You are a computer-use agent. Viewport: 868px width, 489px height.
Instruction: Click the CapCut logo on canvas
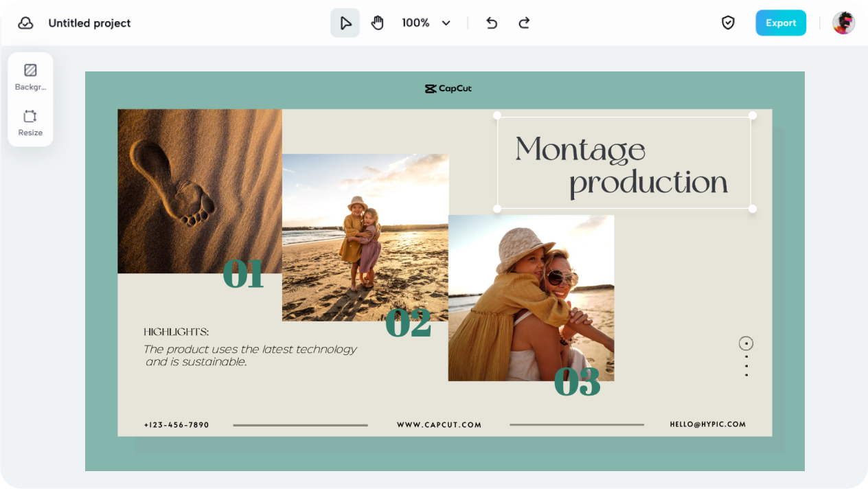[448, 89]
